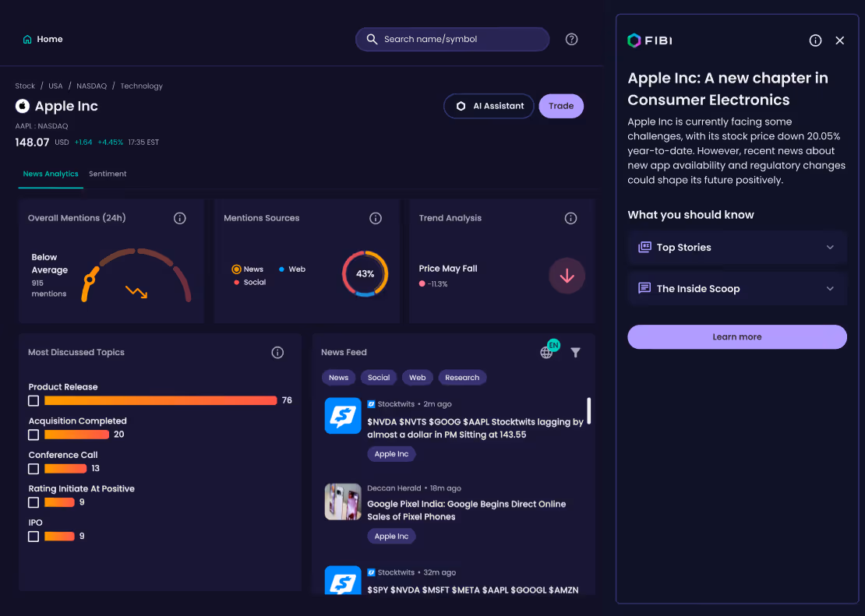Image resolution: width=865 pixels, height=616 pixels.
Task: Click the Learn more button
Action: click(x=737, y=337)
